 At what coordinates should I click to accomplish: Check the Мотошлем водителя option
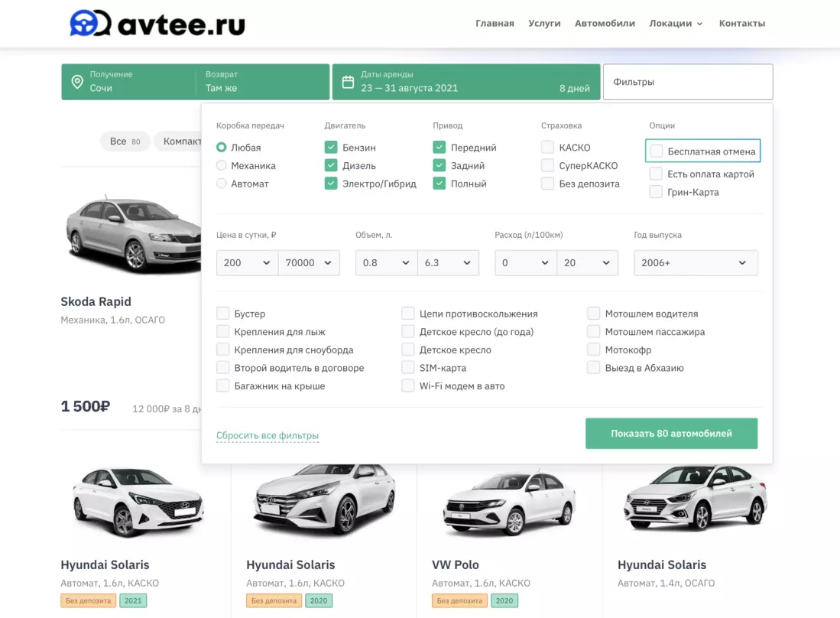tap(594, 314)
